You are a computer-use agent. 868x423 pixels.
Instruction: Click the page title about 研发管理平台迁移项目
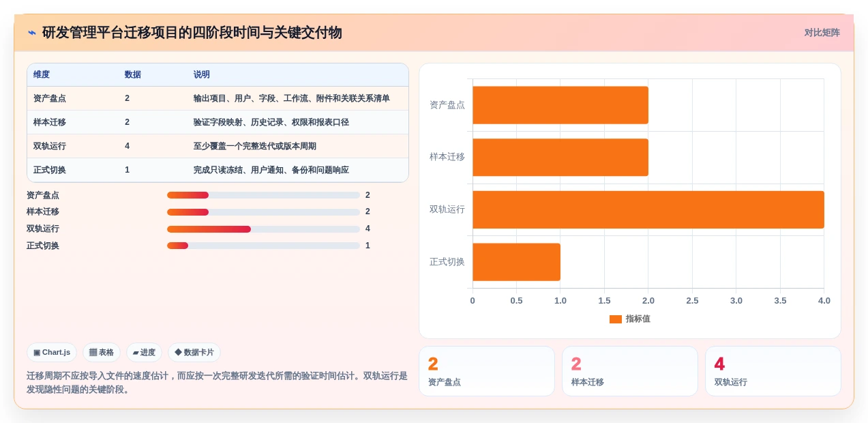pyautogui.click(x=192, y=33)
